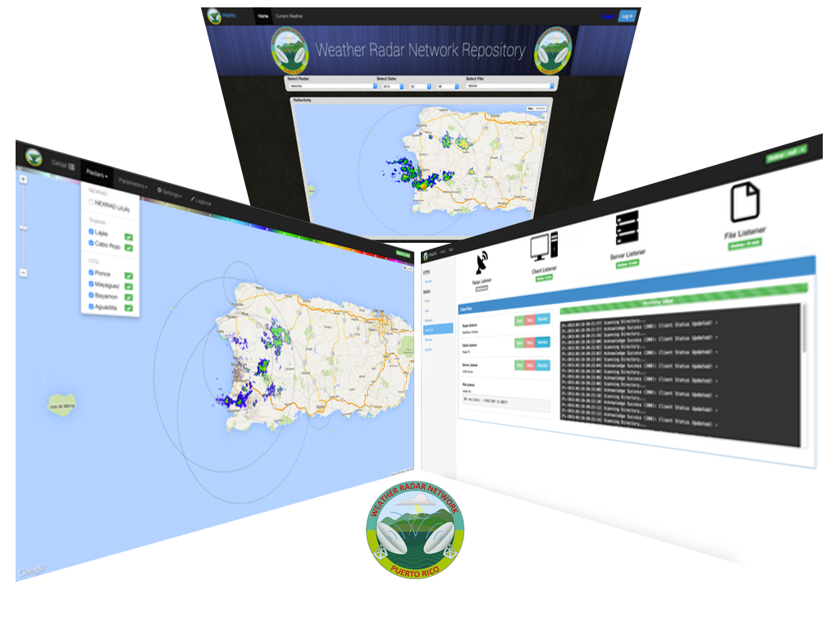Click the green status badge under Client Listener
Screen dimensions: 840x630
[x=545, y=279]
